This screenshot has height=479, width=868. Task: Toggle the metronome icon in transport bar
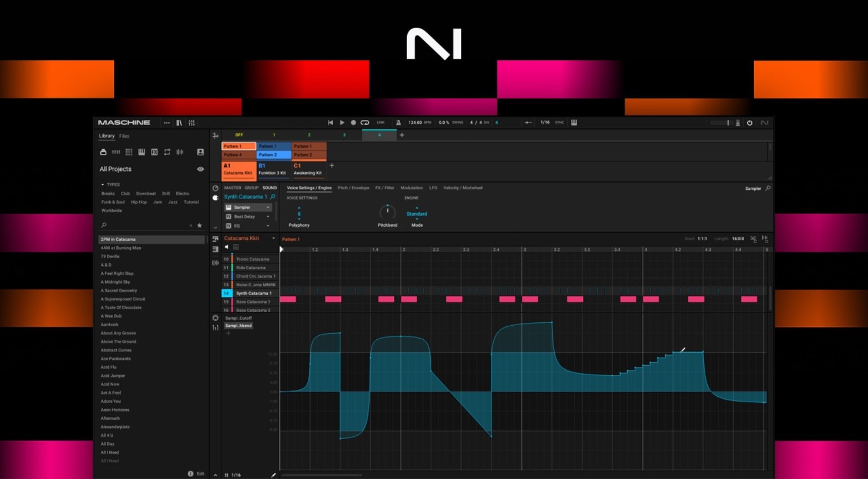(398, 122)
